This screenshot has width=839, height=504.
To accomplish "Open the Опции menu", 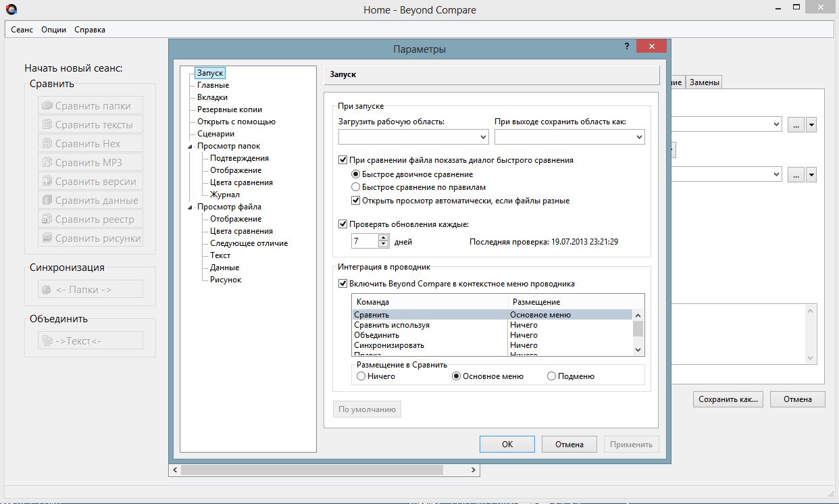I will (53, 30).
